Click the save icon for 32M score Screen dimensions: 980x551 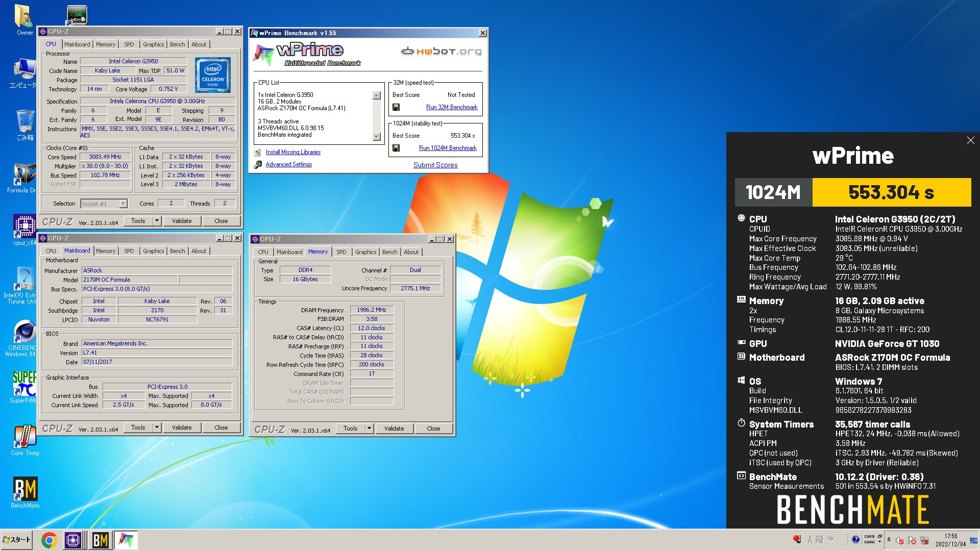[x=396, y=107]
